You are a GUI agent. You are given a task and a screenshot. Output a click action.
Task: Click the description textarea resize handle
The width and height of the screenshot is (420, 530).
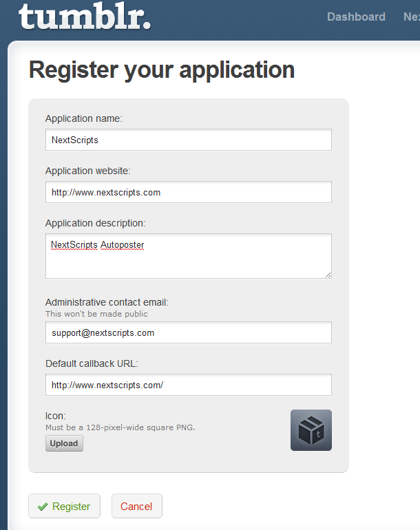[328, 275]
